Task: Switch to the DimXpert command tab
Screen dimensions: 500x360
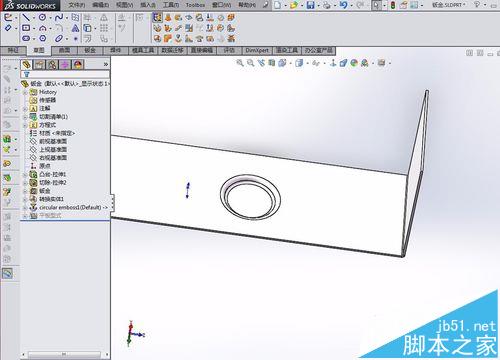Action: [x=257, y=50]
